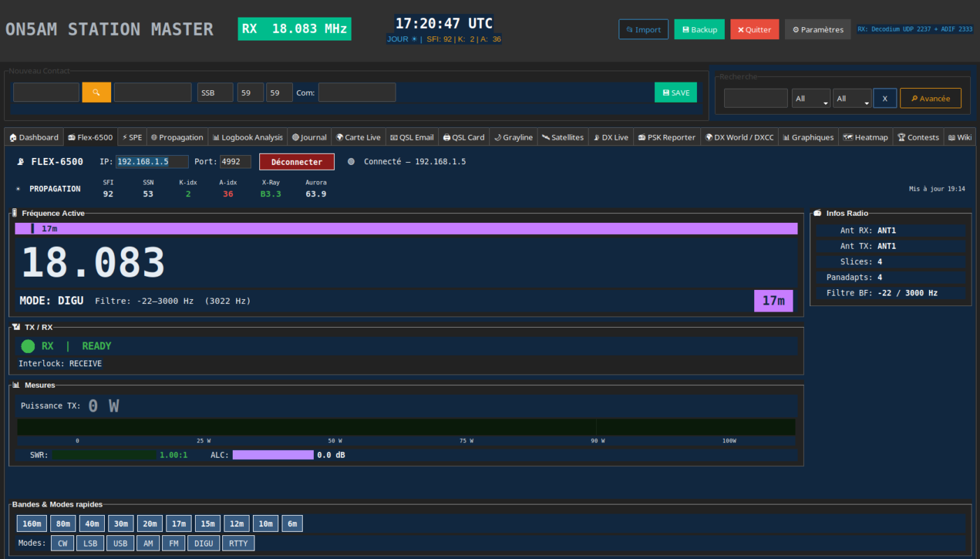Screen dimensions: 980x559
Task: Open Avancée advanced search
Action: [930, 99]
